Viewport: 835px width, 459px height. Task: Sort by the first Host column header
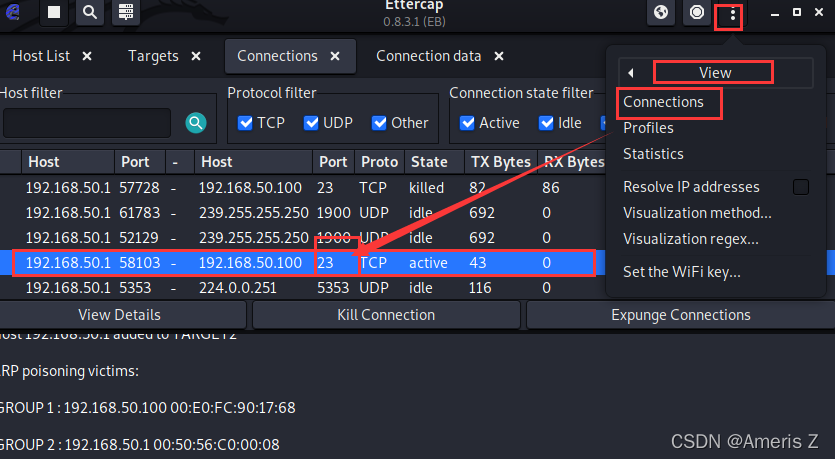[68, 162]
